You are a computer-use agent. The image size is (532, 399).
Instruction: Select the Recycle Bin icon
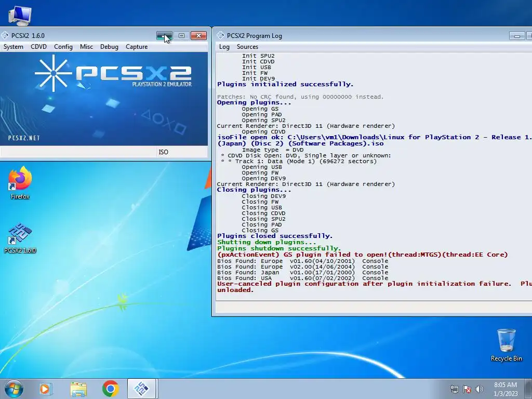(506, 345)
